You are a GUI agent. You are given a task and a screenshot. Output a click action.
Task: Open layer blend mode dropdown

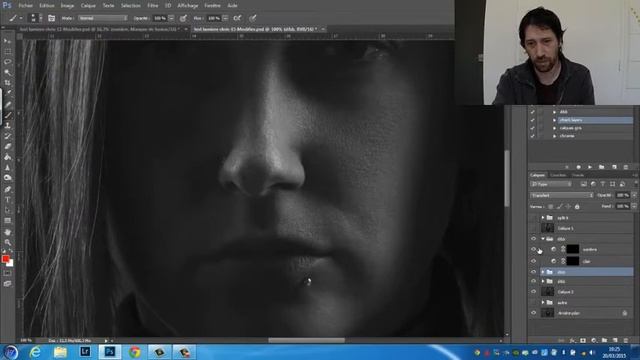(x=562, y=196)
